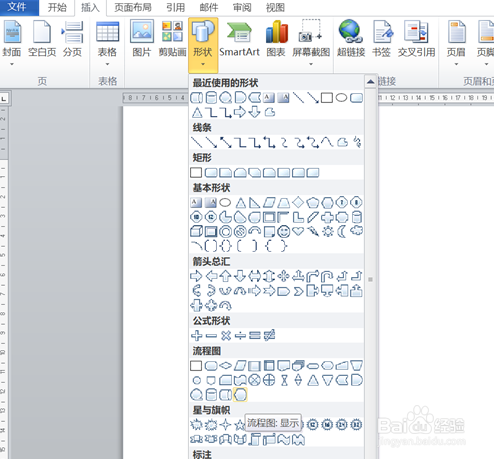The image size is (494, 459).
Task: Insert the sun shape from 基本形状
Action: coord(328,231)
